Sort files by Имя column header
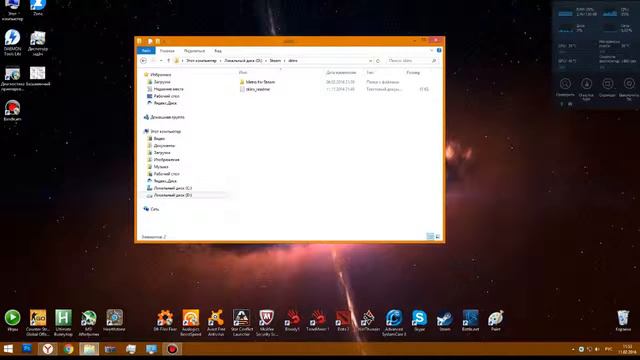 pyautogui.click(x=243, y=73)
